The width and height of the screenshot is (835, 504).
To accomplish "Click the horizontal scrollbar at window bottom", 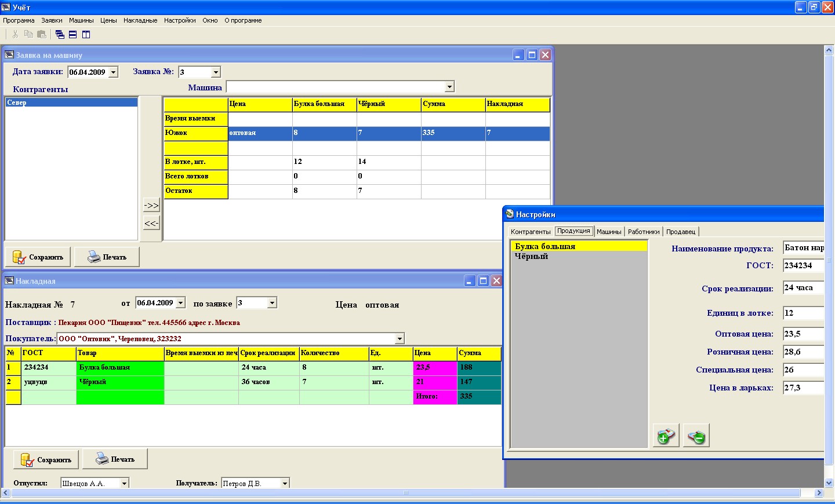I will tap(406, 493).
